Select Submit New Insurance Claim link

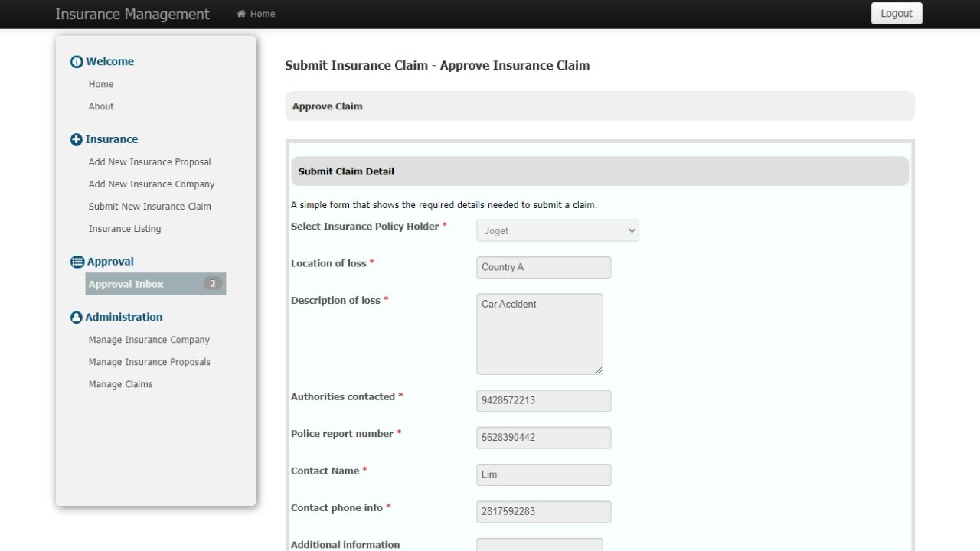[149, 207]
